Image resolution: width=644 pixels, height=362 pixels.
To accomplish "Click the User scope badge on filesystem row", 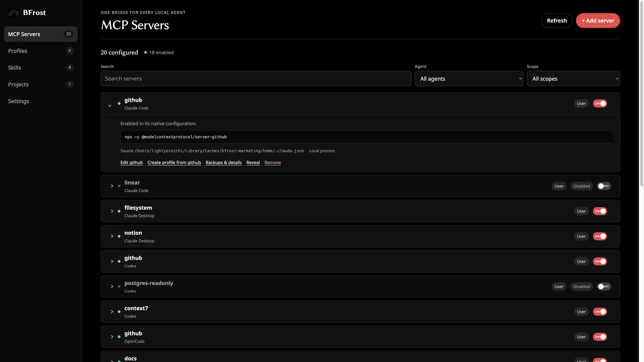I will (x=581, y=211).
